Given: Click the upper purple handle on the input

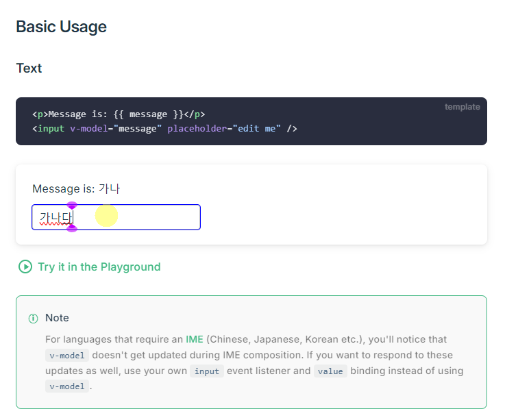Looking at the screenshot, I should 72,206.
